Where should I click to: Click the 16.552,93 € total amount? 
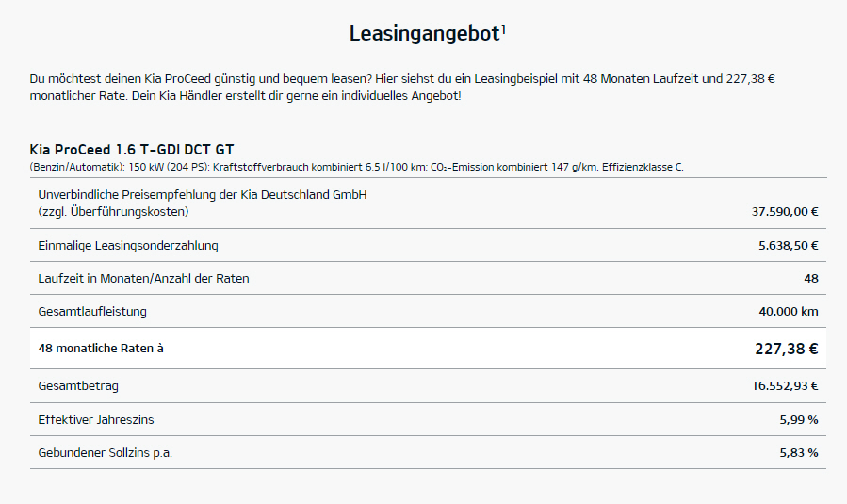785,386
